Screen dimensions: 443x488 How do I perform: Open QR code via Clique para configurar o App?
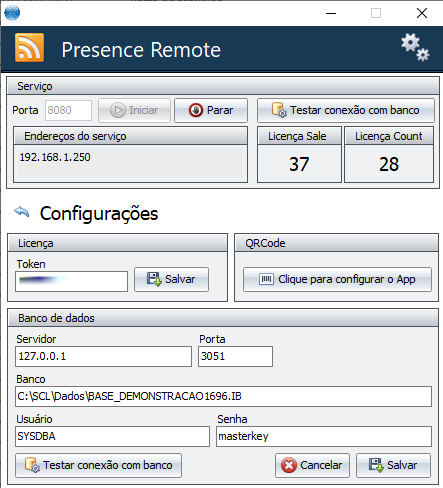point(337,279)
